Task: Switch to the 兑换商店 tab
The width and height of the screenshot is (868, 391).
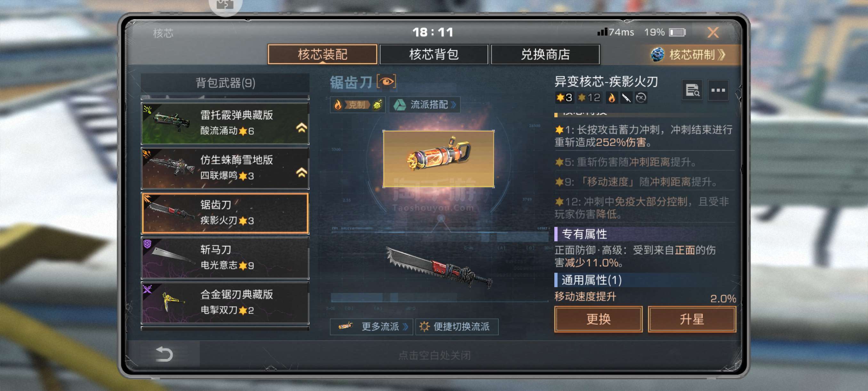Action: 545,54
